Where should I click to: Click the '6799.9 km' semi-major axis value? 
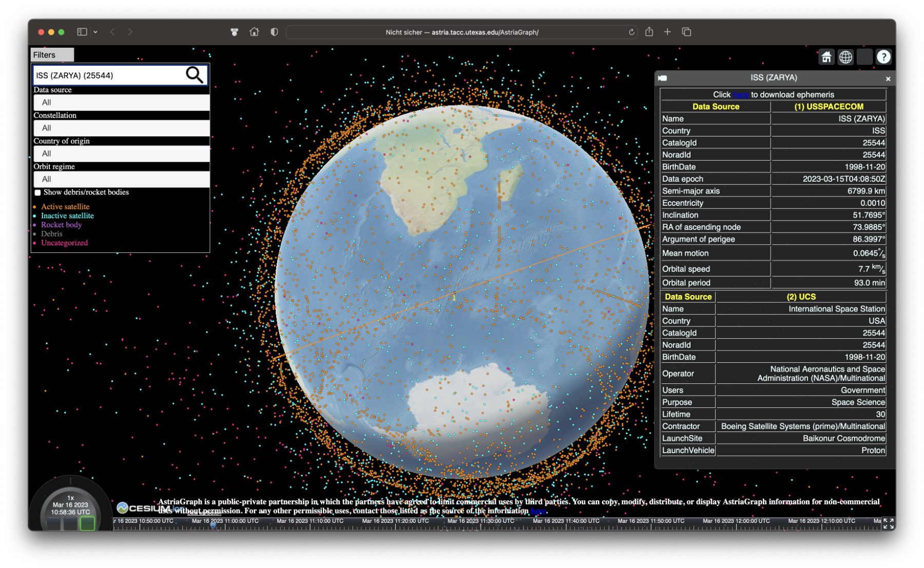pos(866,191)
